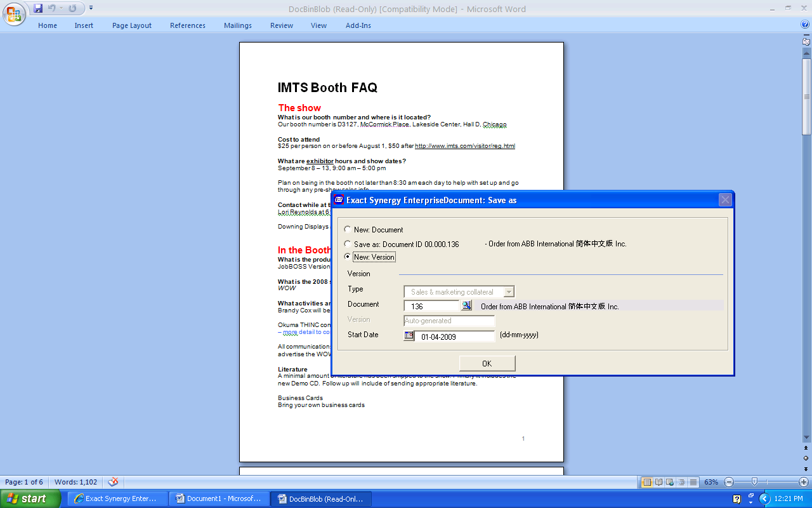Click the document browse icon next to 136

466,305
